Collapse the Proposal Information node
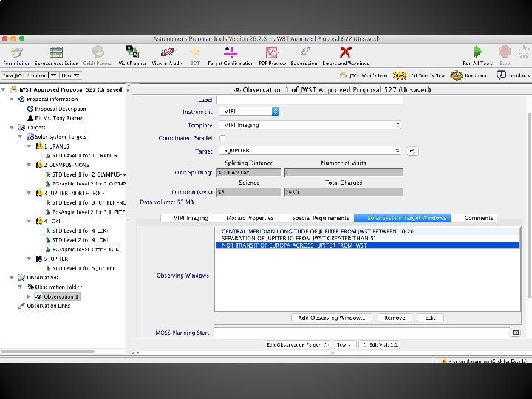This screenshot has height=399, width=532. click(12, 100)
